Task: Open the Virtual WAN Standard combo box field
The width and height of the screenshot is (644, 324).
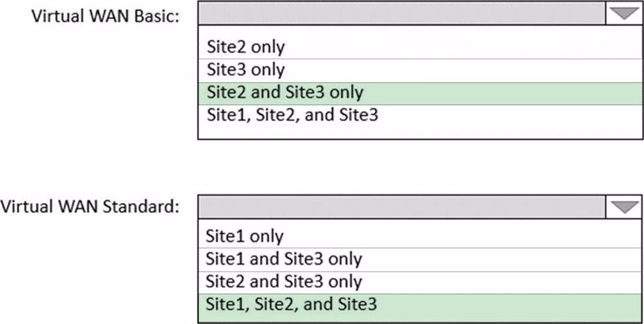Action: [401, 207]
